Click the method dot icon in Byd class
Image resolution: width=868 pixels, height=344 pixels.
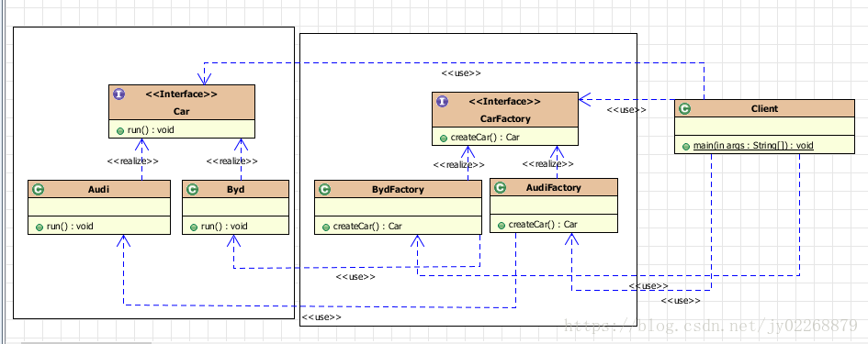(x=194, y=227)
